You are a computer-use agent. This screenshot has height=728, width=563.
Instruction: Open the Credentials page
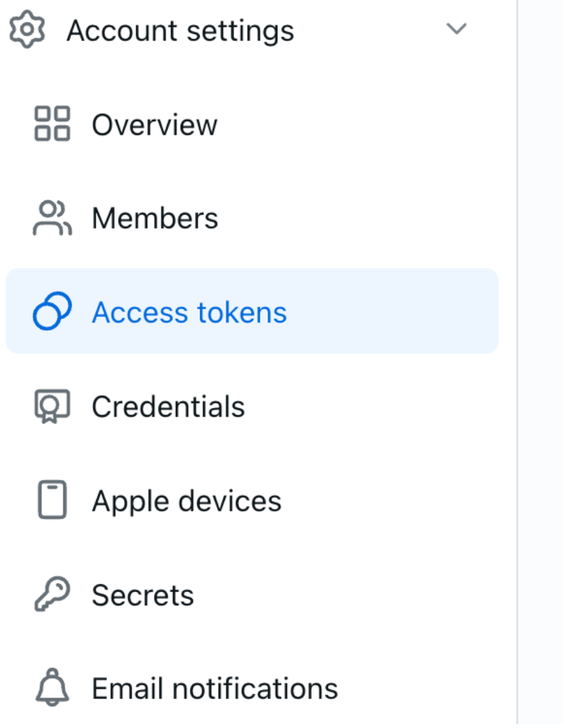pos(167,406)
